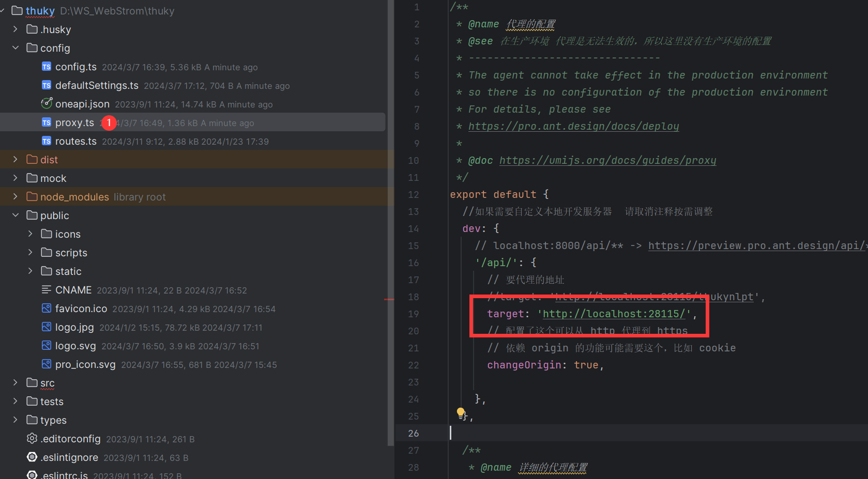Click the .eslintignore file icon
This screenshot has width=868, height=479.
point(32,457)
